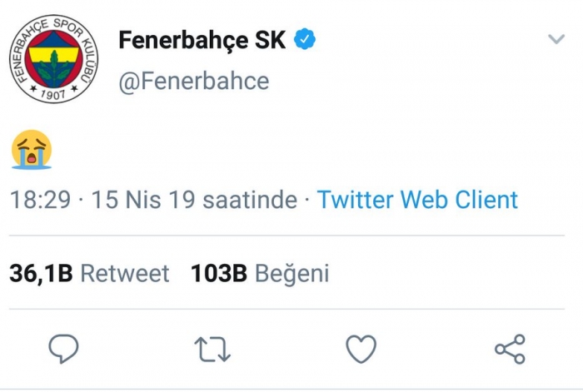This screenshot has height=392, width=583.
Task: Click the yellow-blue shield inside the crest
Action: click(x=52, y=57)
